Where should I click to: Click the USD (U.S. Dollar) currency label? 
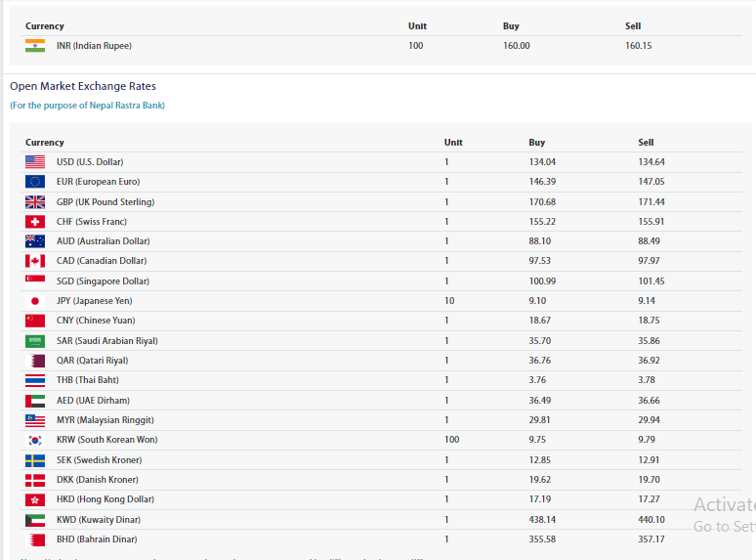pos(90,162)
